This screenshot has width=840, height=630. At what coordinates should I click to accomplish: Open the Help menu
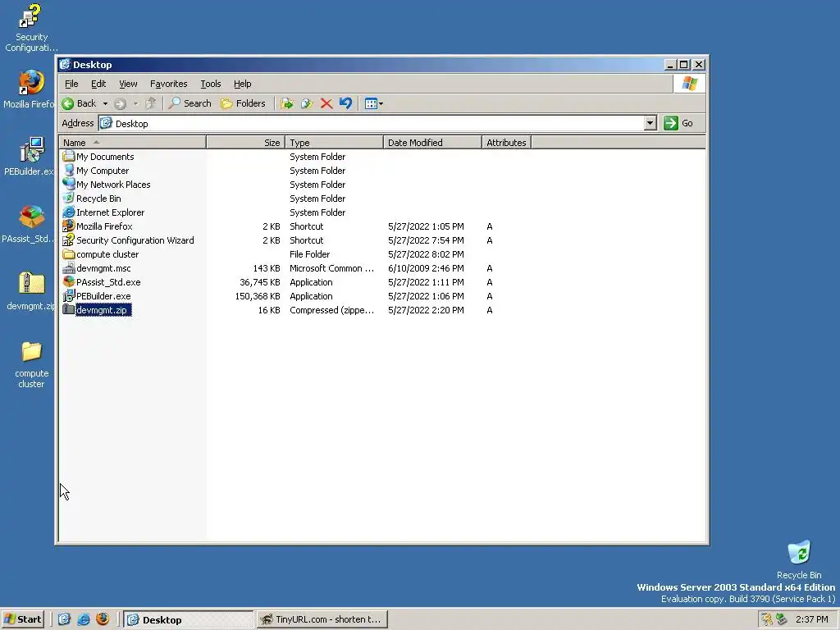pos(242,84)
